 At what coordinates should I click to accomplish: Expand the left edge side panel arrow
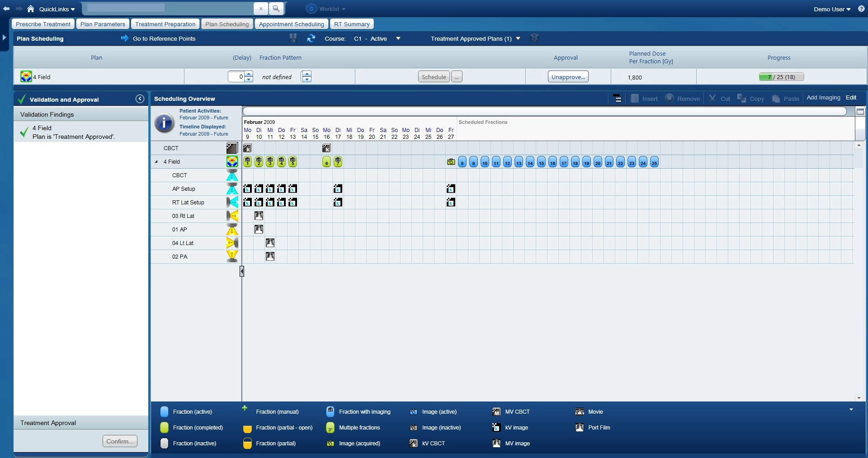point(4,38)
